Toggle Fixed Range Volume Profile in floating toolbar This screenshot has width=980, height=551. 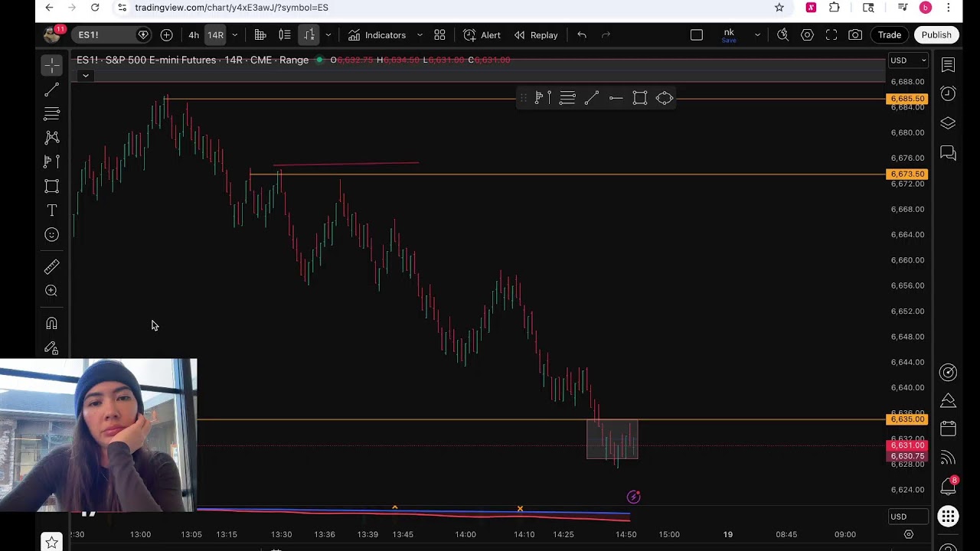click(543, 98)
